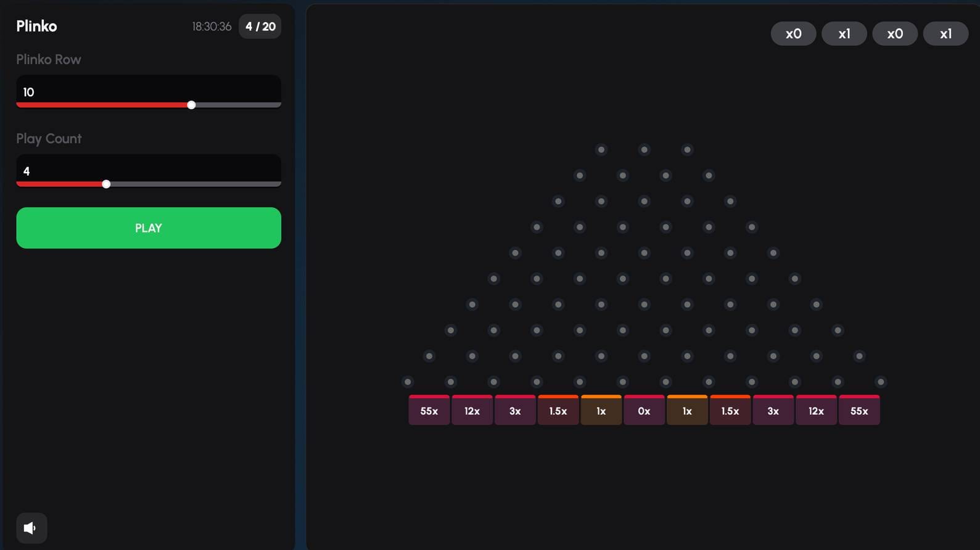Click the left 12x multiplier bucket
Screen dimensions: 980x550
472,411
